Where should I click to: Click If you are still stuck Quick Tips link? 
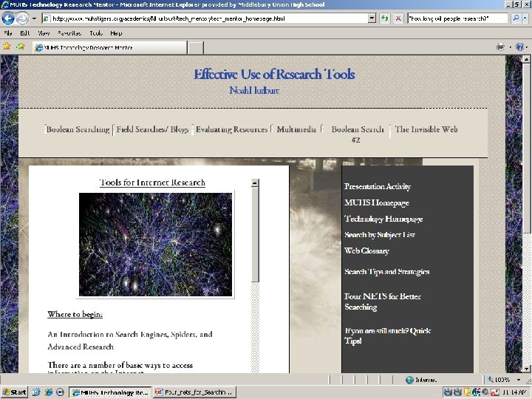click(387, 335)
